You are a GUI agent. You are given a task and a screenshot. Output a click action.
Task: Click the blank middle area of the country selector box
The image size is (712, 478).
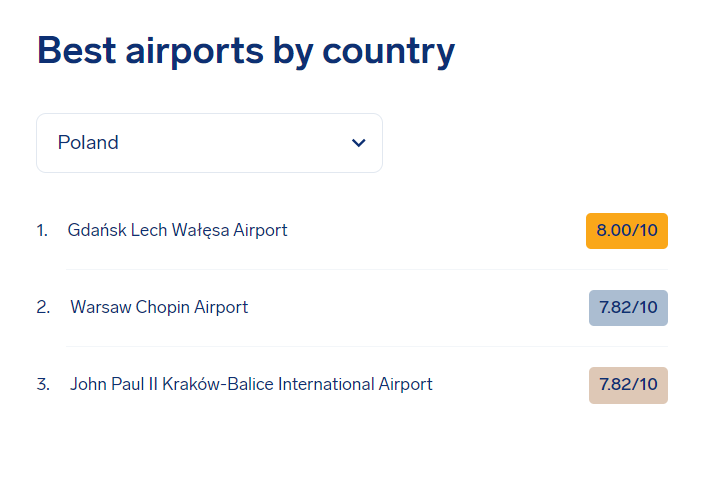click(234, 143)
